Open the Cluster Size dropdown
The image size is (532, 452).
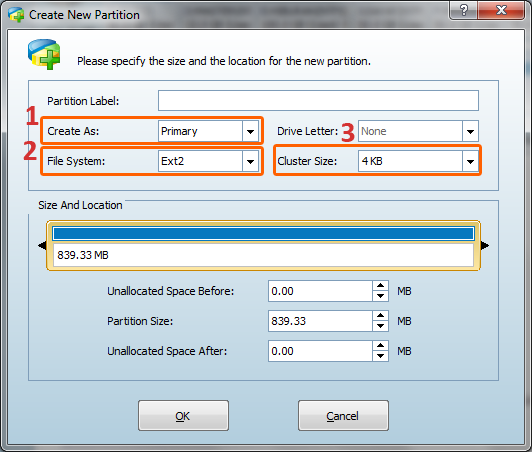[470, 161]
